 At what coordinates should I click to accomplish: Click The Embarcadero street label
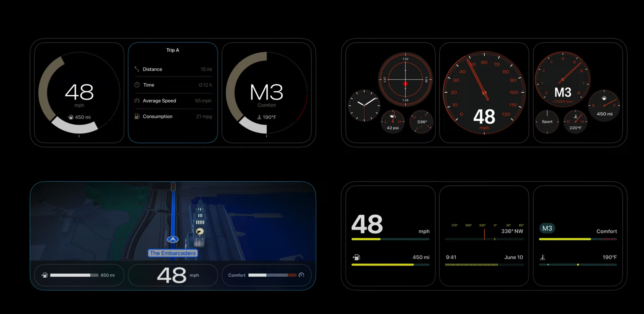point(173,253)
